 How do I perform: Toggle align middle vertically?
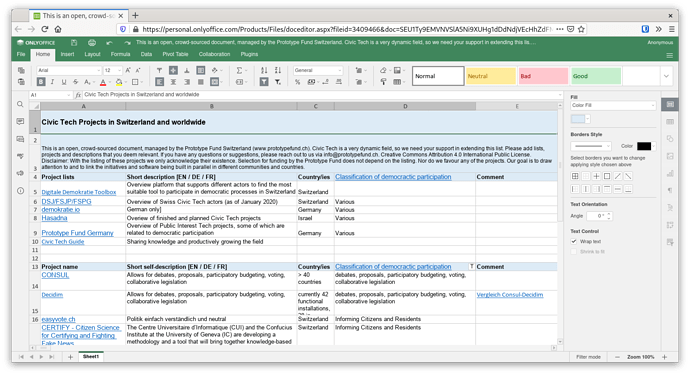[173, 70]
